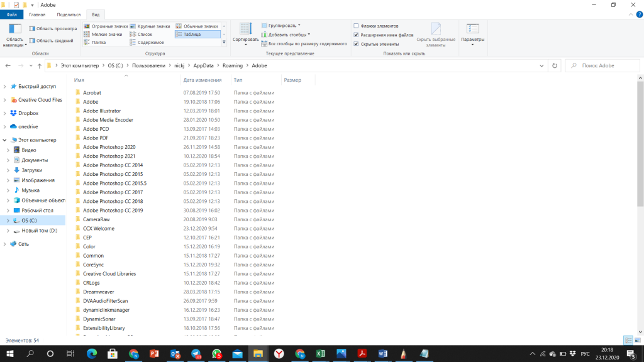Select Small icons layout (Мелкие значки)
The height and width of the screenshot is (362, 644).
point(103,35)
